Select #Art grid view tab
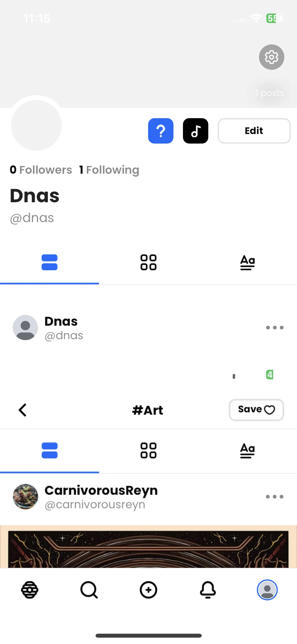The image size is (297, 644). [x=148, y=450]
